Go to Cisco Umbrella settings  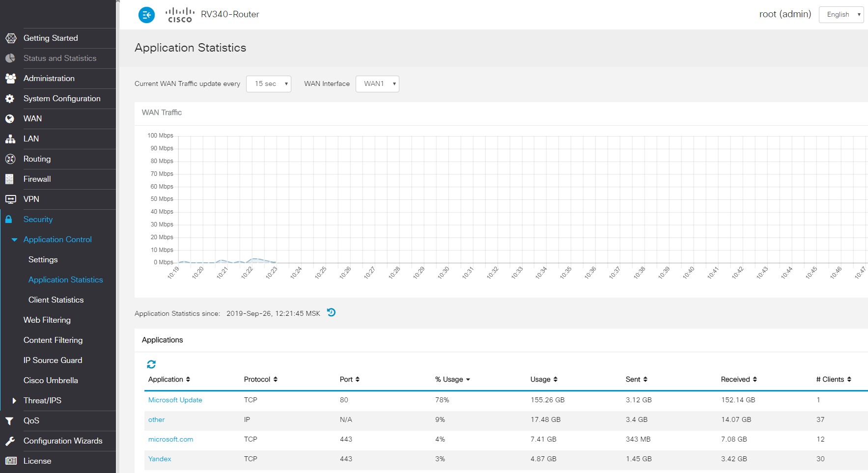(51, 381)
